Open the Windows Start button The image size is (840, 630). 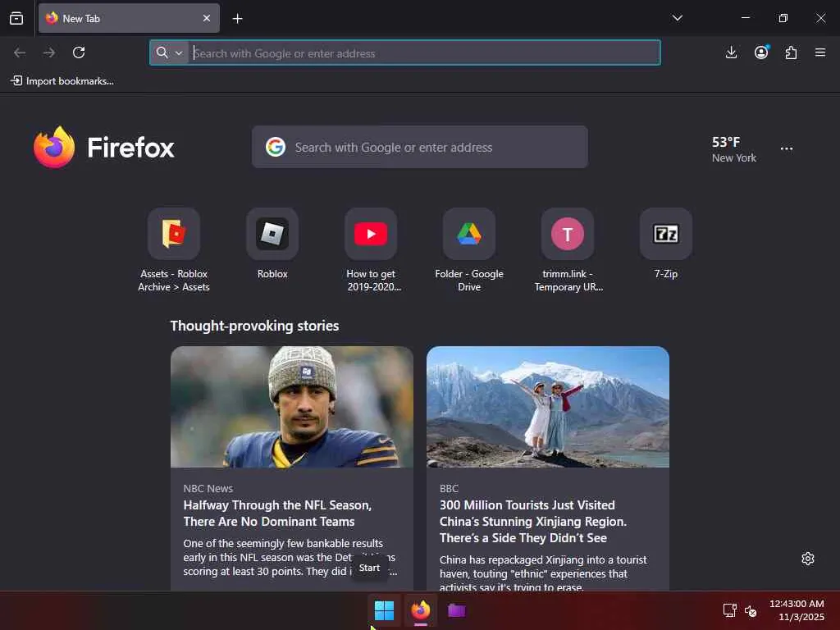click(x=384, y=610)
